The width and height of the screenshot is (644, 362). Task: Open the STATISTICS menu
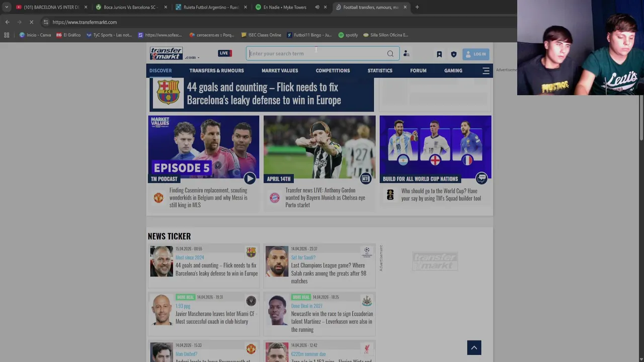(380, 71)
